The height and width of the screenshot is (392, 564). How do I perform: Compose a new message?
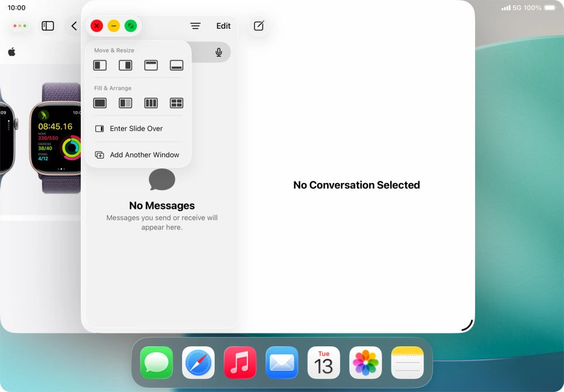[x=258, y=26]
